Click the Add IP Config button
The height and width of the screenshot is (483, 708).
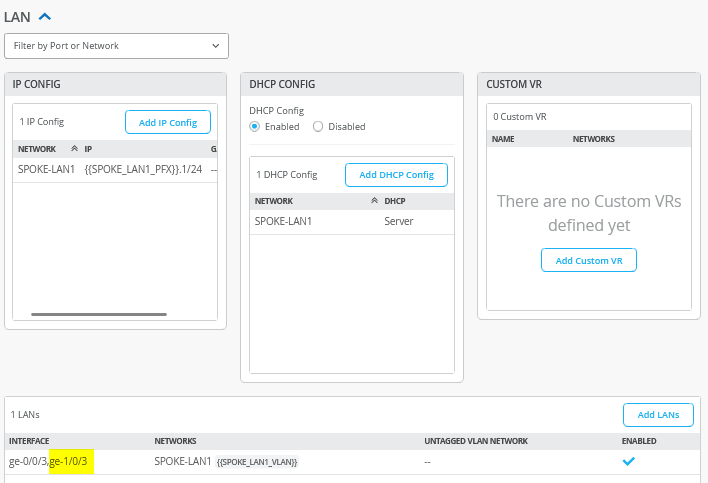(x=168, y=122)
